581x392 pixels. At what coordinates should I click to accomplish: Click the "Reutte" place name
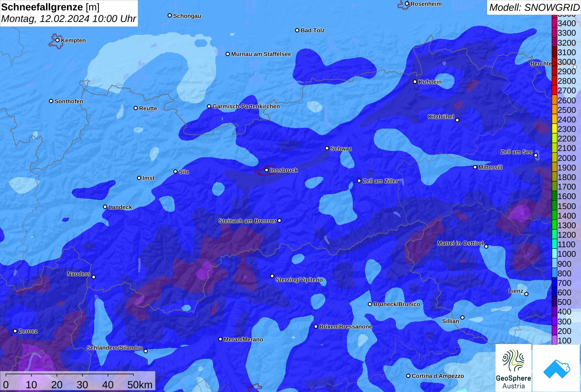pyautogui.click(x=148, y=108)
